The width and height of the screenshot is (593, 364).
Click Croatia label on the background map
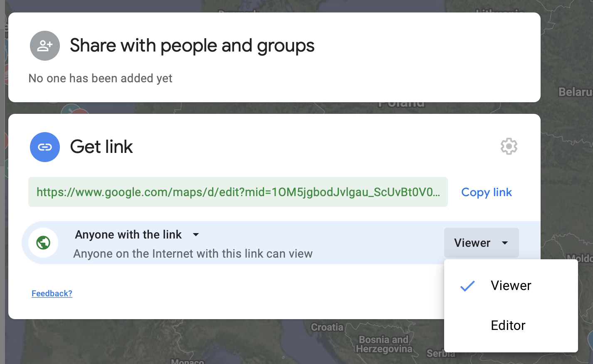(x=327, y=327)
